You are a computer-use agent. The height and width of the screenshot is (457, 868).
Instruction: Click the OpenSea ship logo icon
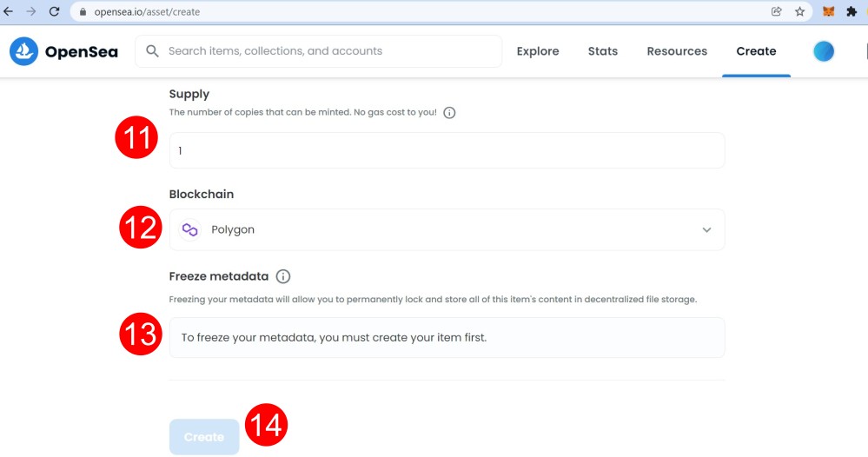tap(23, 51)
